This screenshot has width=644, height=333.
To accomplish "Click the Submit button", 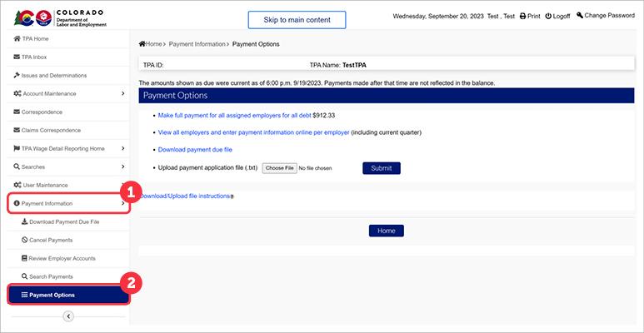I will click(382, 167).
